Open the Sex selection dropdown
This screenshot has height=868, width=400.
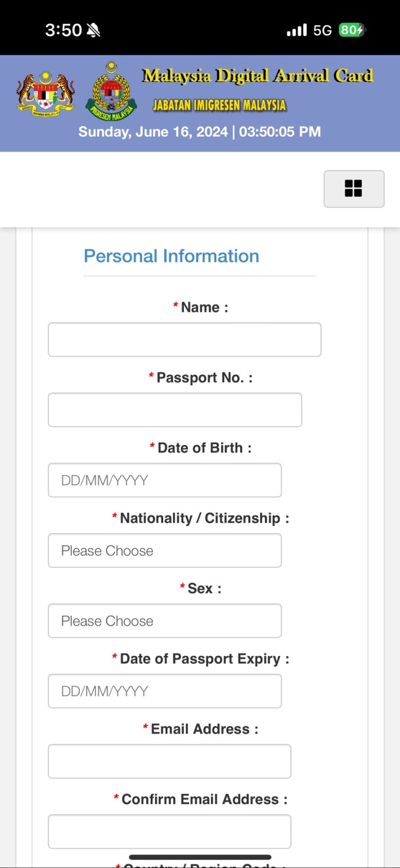tap(165, 621)
